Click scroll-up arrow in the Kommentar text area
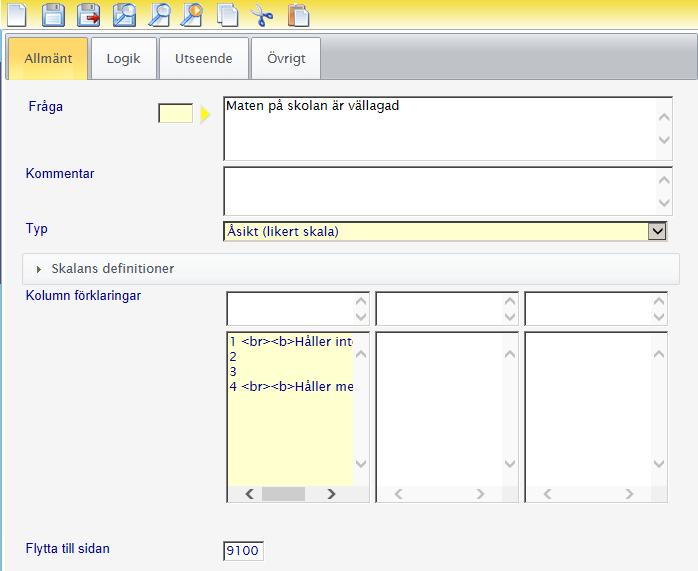The image size is (698, 571). coord(664,180)
